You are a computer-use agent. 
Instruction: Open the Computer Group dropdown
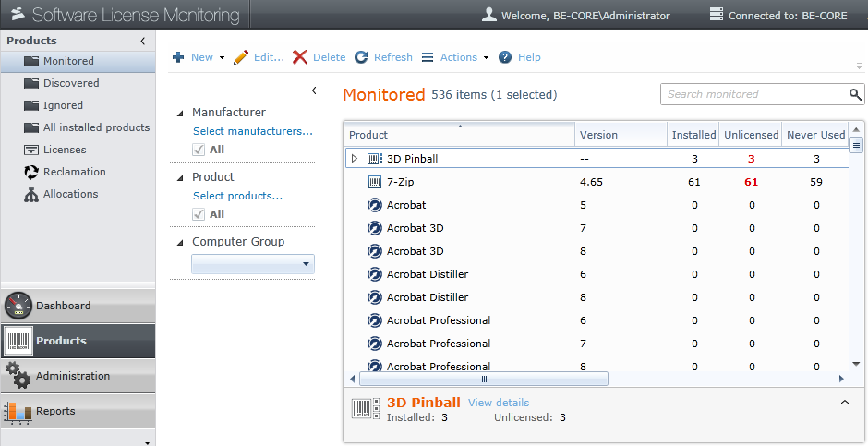[253, 264]
